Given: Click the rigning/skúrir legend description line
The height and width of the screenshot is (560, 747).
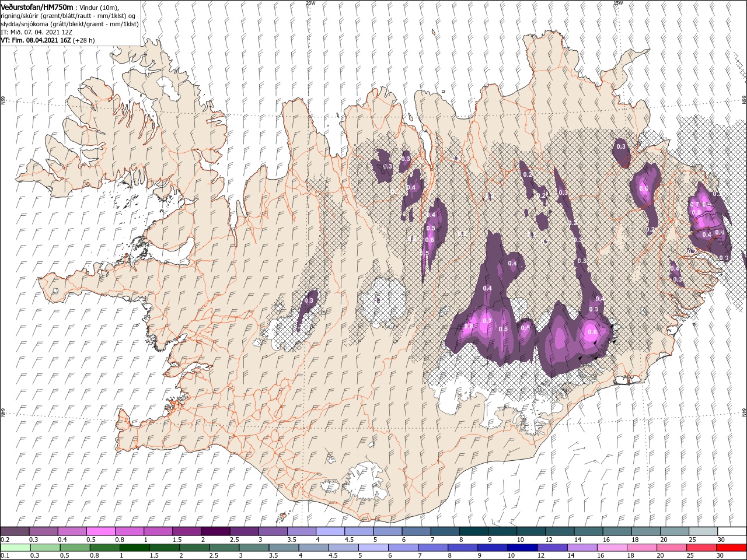Looking at the screenshot, I should click(68, 16).
